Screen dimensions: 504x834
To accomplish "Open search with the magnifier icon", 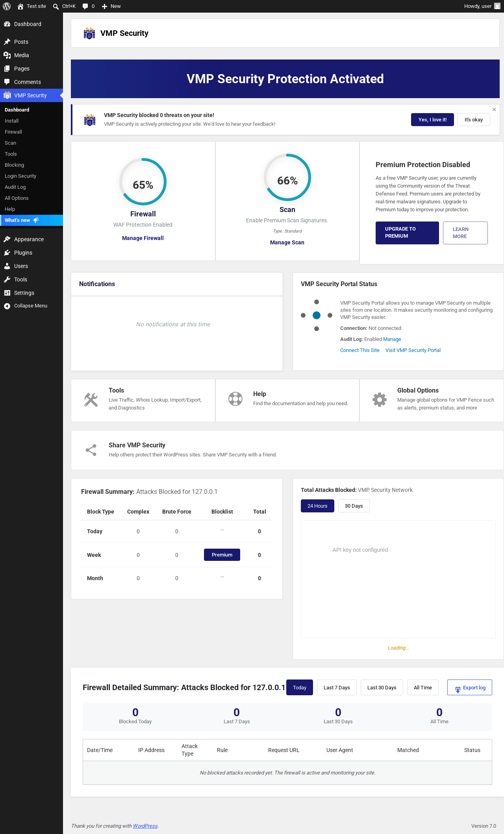I will (x=56, y=6).
